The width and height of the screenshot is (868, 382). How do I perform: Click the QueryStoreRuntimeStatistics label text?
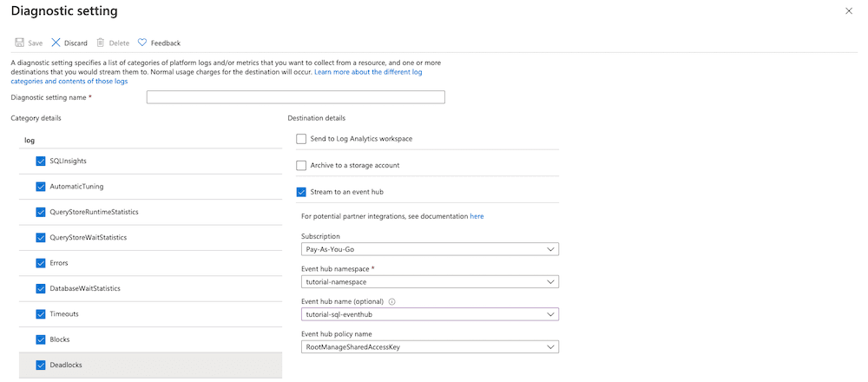pyautogui.click(x=94, y=212)
